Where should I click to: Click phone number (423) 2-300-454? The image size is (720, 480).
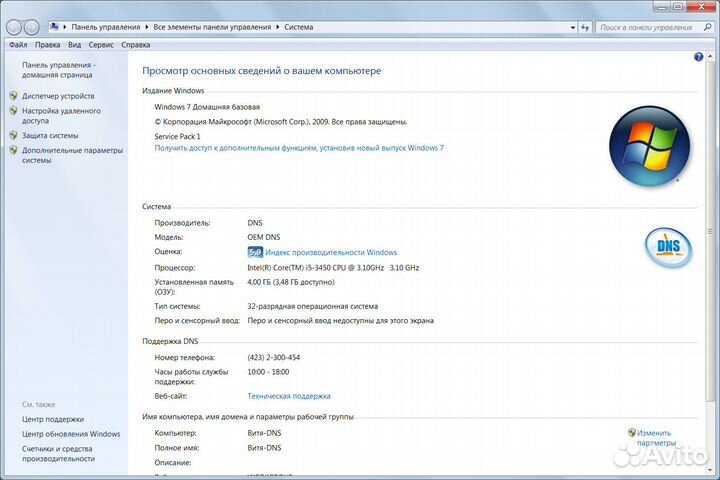pyautogui.click(x=274, y=357)
